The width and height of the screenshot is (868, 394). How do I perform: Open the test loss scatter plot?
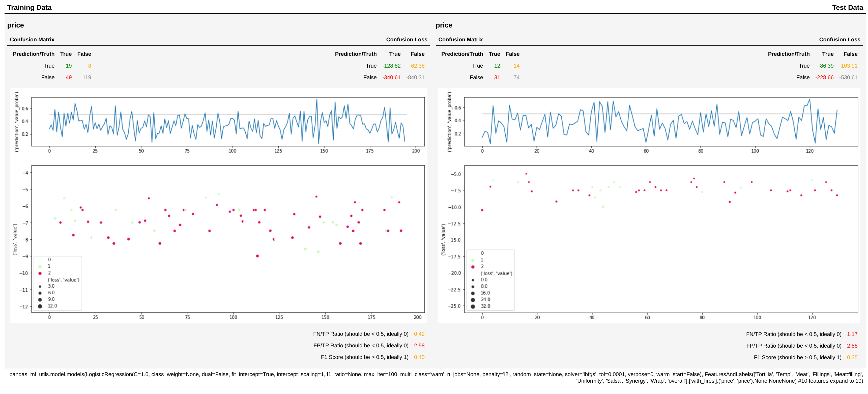coord(661,239)
